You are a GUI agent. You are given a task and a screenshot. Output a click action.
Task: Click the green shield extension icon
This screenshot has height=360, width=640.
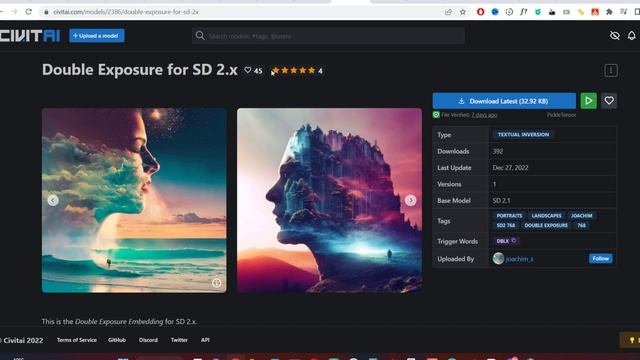pyautogui.click(x=538, y=12)
